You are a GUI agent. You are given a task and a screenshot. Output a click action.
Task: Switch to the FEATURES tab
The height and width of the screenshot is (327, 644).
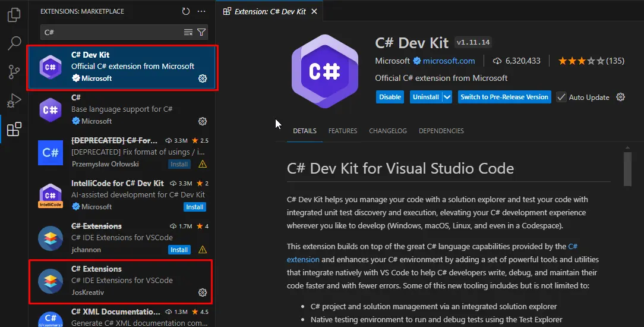pyautogui.click(x=343, y=131)
